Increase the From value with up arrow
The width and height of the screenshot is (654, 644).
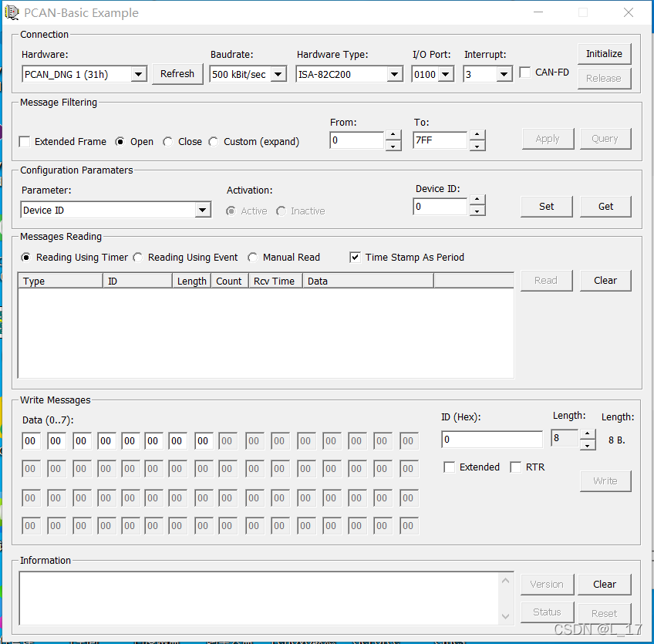393,135
